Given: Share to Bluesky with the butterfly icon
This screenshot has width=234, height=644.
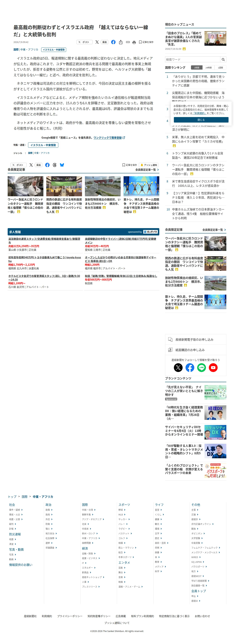Looking at the screenshot, I should pos(62,165).
